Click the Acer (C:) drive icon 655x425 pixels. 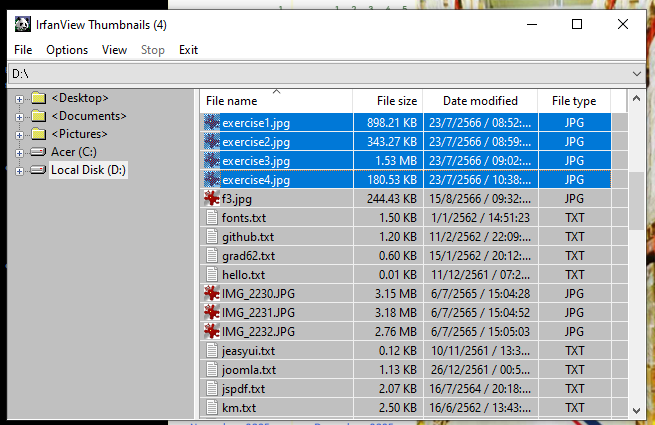tap(38, 152)
